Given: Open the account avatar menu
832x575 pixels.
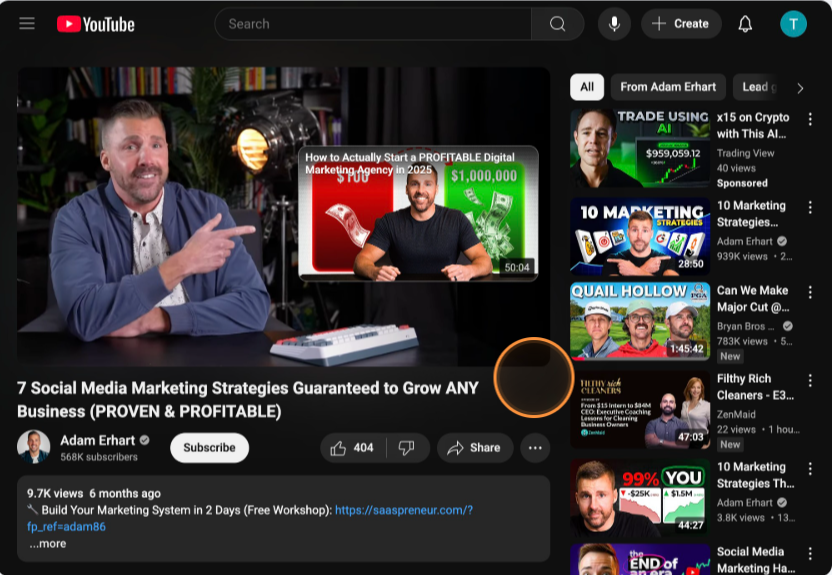Looking at the screenshot, I should (x=793, y=24).
